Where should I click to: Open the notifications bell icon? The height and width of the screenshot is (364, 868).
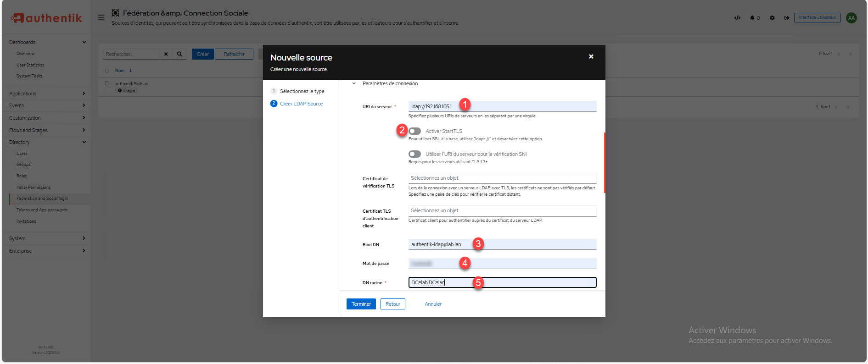coord(752,18)
